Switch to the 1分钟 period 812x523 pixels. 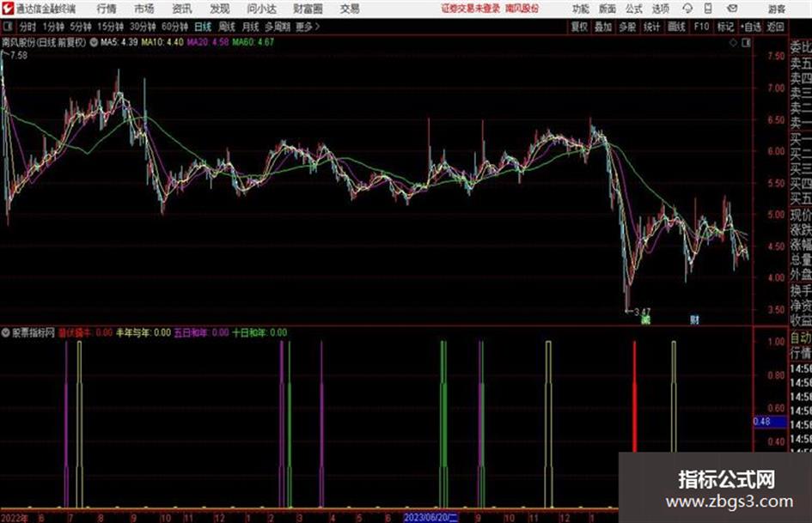(53, 27)
